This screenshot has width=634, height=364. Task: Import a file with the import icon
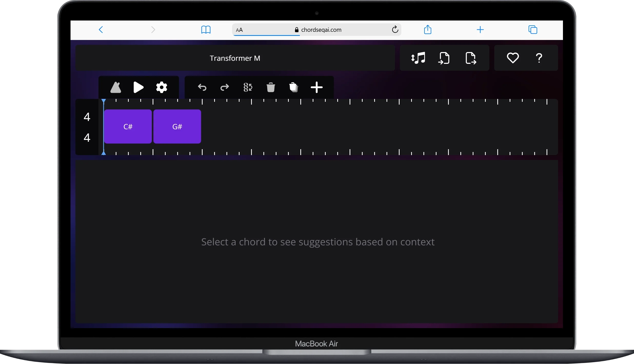pyautogui.click(x=444, y=58)
